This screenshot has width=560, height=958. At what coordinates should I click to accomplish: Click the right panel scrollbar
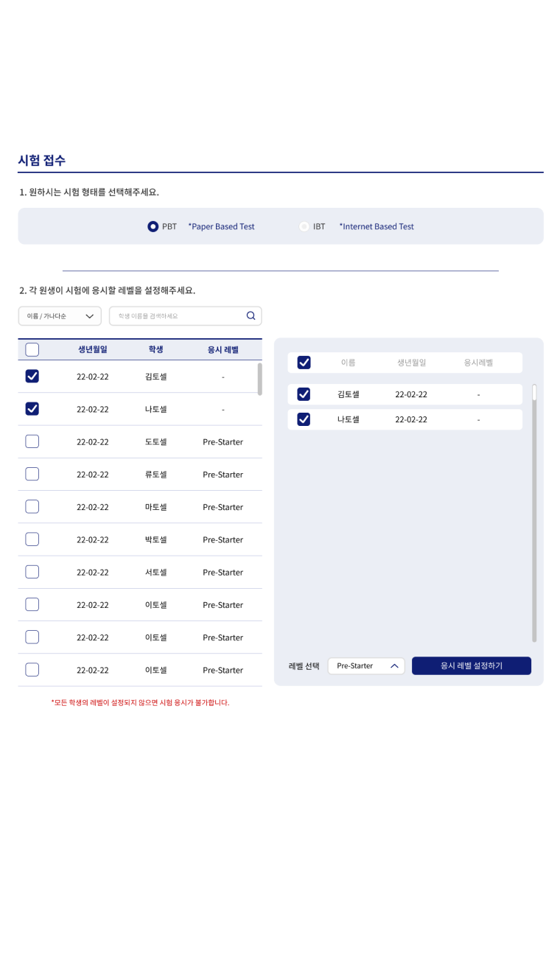pos(534,513)
